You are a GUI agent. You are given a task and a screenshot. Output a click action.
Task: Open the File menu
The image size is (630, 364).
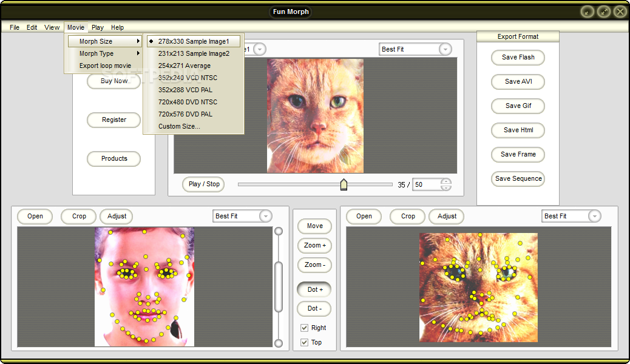tap(15, 27)
